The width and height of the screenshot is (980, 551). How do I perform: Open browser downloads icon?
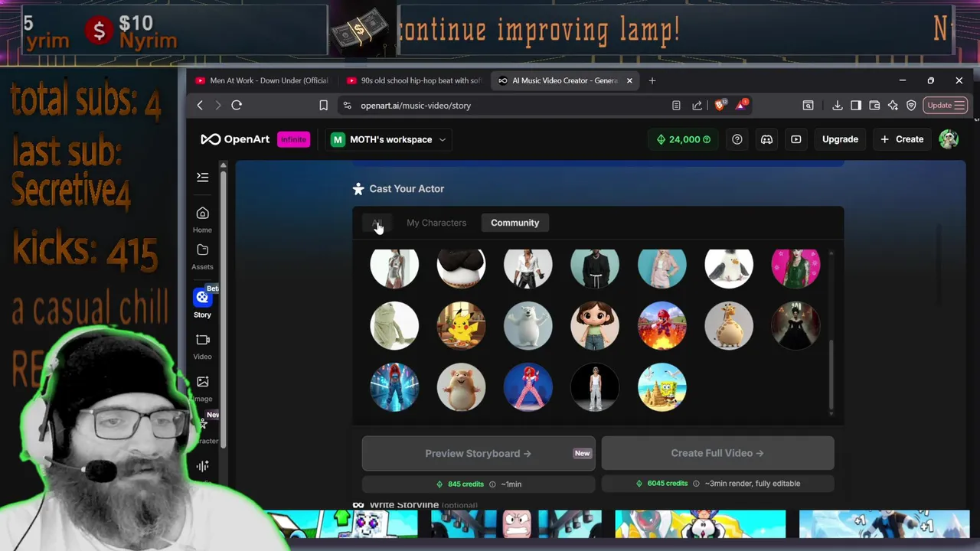(x=838, y=106)
